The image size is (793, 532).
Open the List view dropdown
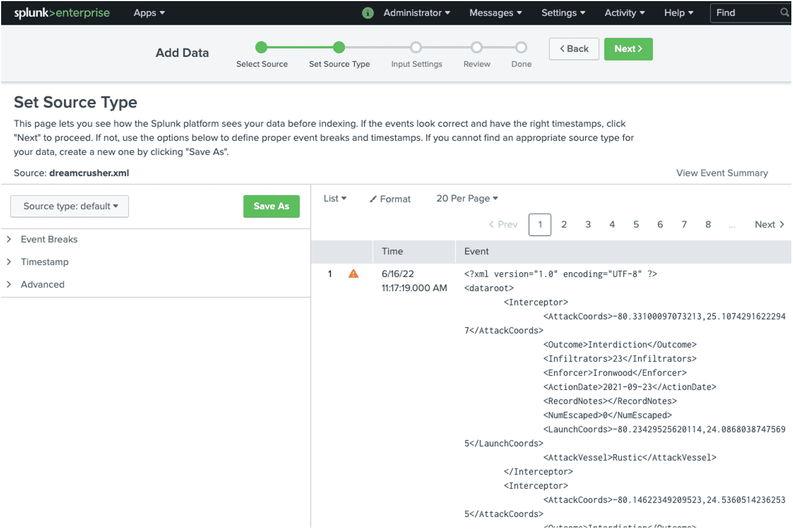click(335, 198)
